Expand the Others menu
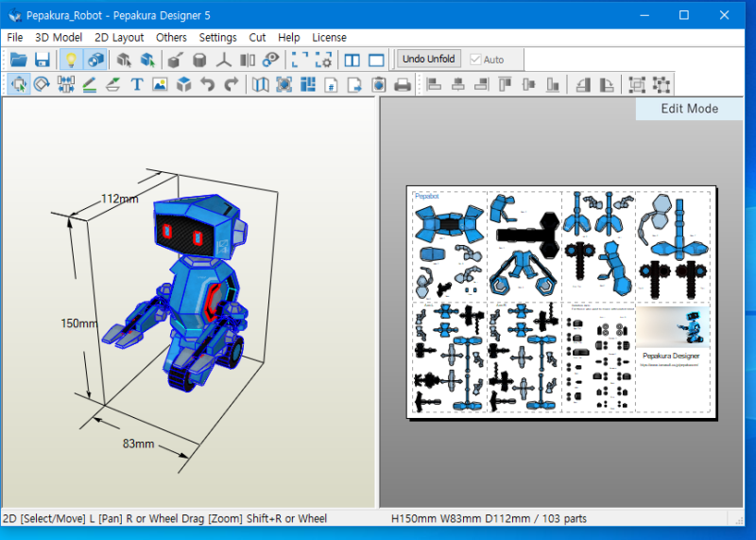 [171, 38]
